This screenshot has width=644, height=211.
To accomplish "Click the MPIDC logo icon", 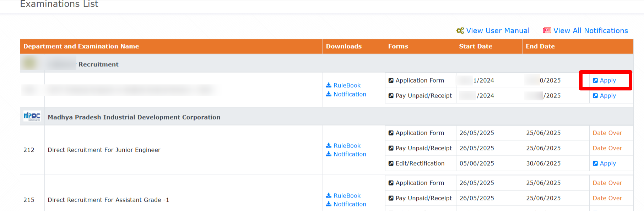I will [x=32, y=116].
